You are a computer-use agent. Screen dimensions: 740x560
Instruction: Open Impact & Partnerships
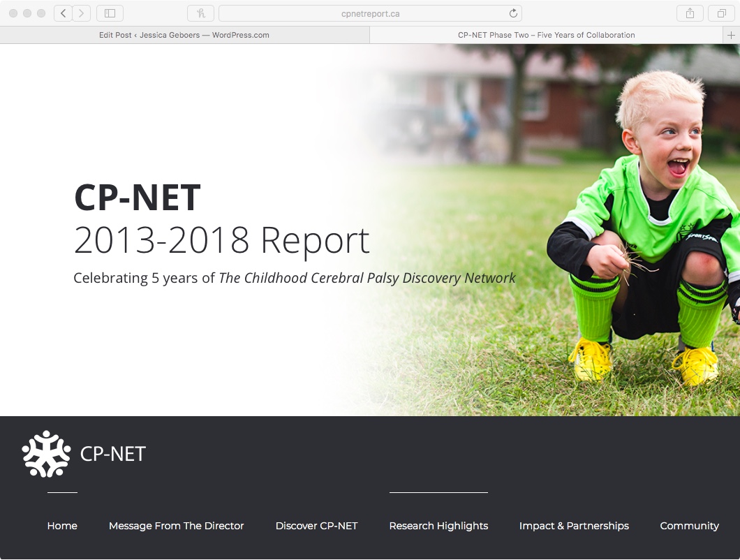coord(574,526)
